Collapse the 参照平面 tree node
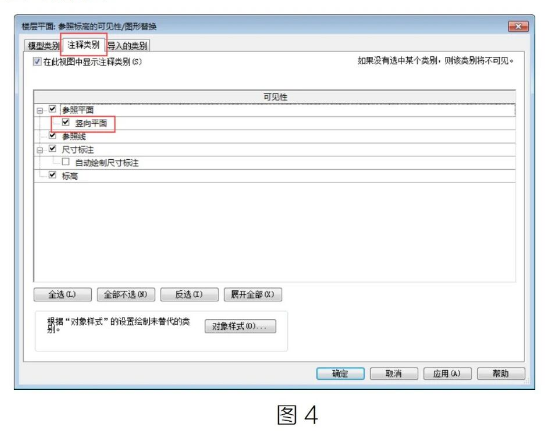Viewport: 548px width, 433px height. pyautogui.click(x=40, y=110)
